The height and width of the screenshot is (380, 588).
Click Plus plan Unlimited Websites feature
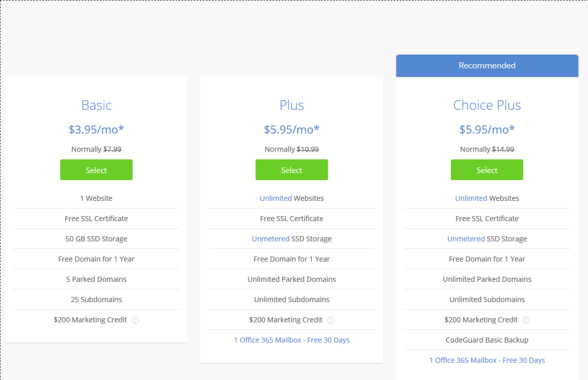click(292, 198)
